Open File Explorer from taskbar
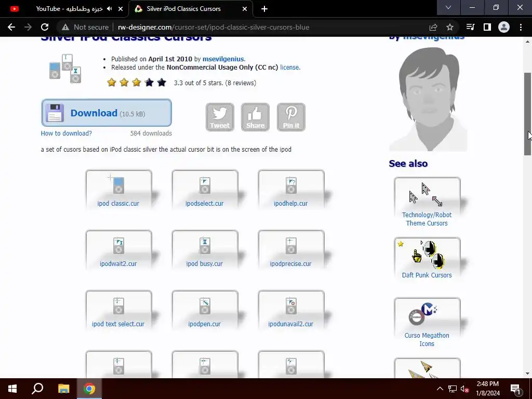 (x=63, y=389)
